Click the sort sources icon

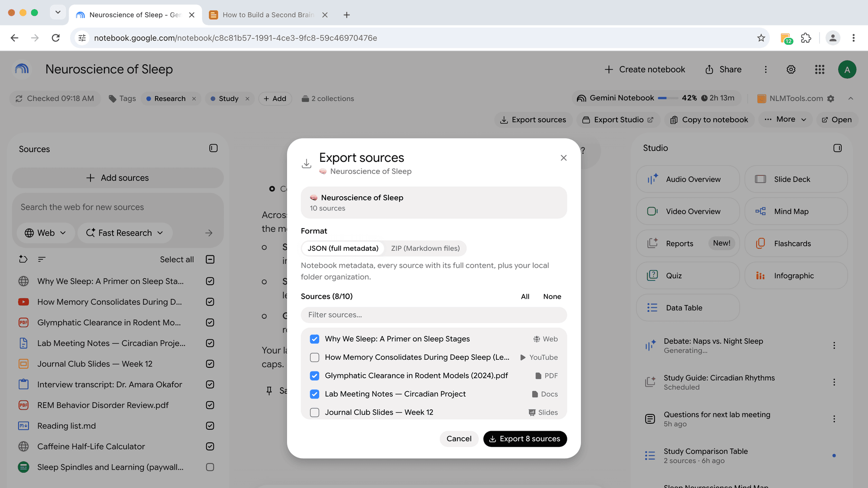(42, 259)
